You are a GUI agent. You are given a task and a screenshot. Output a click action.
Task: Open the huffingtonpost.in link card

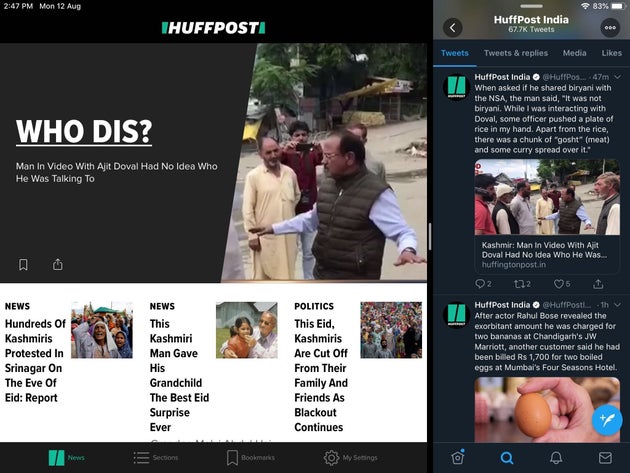coord(547,254)
